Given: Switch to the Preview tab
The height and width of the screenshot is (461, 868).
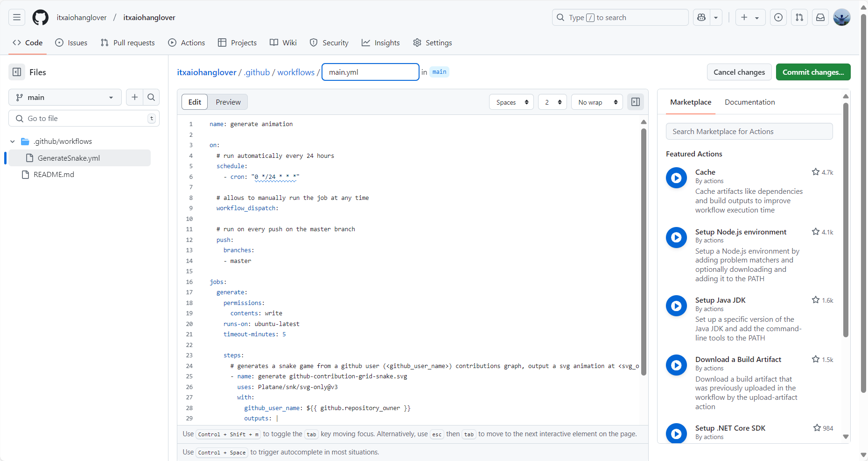Looking at the screenshot, I should 228,102.
